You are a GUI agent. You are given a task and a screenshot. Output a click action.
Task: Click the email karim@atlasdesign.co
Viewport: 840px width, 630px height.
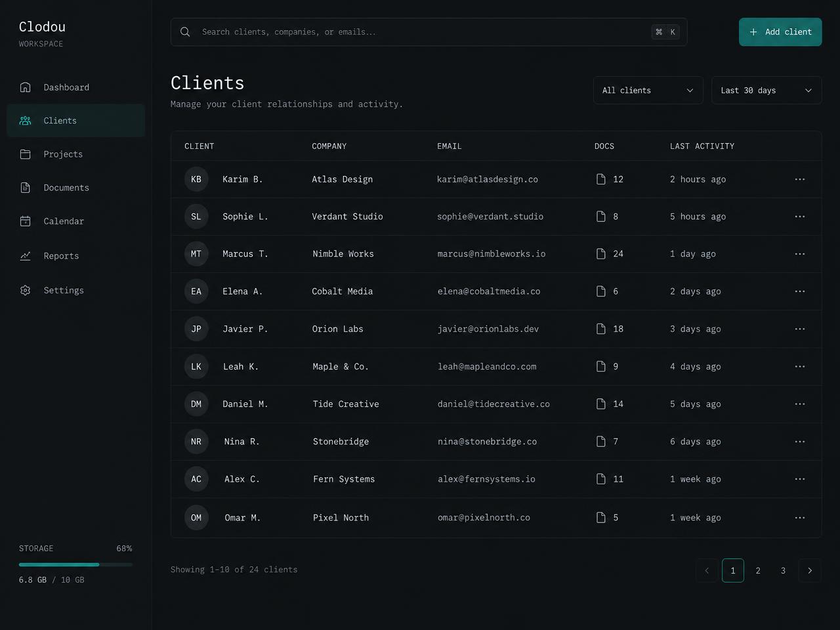coord(488,179)
